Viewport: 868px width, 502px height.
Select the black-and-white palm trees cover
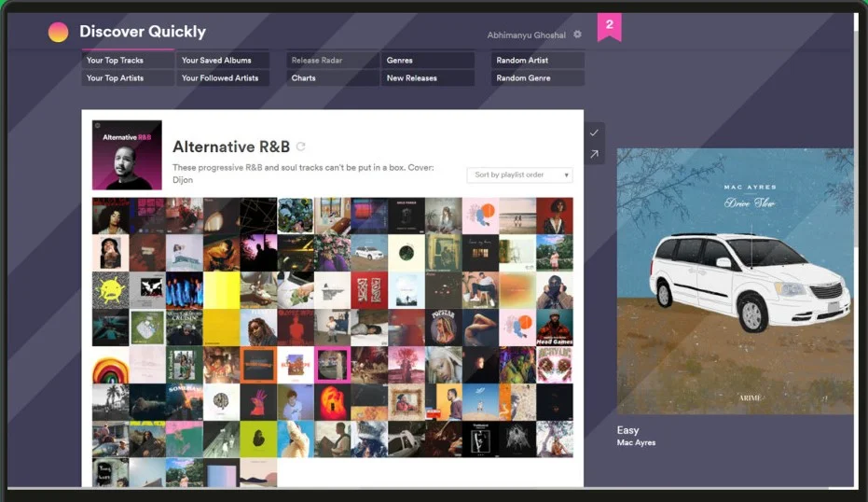point(110,402)
